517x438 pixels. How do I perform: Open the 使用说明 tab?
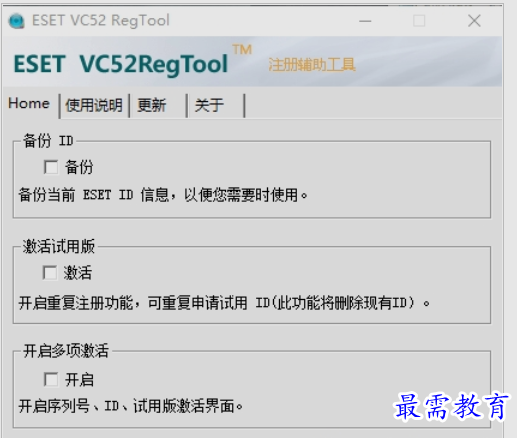pos(94,105)
